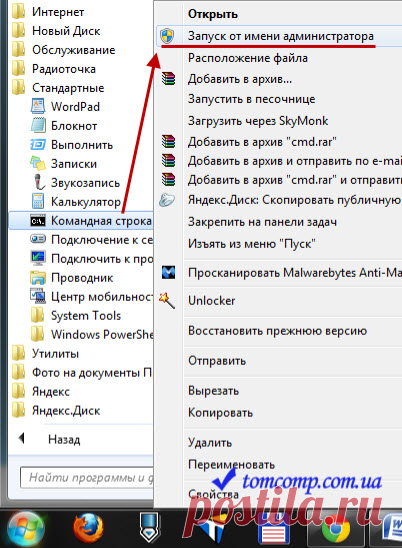Select Добавить в архив и отправить по e-mail
Viewport: 402px width, 548px height.
pyautogui.click(x=295, y=161)
